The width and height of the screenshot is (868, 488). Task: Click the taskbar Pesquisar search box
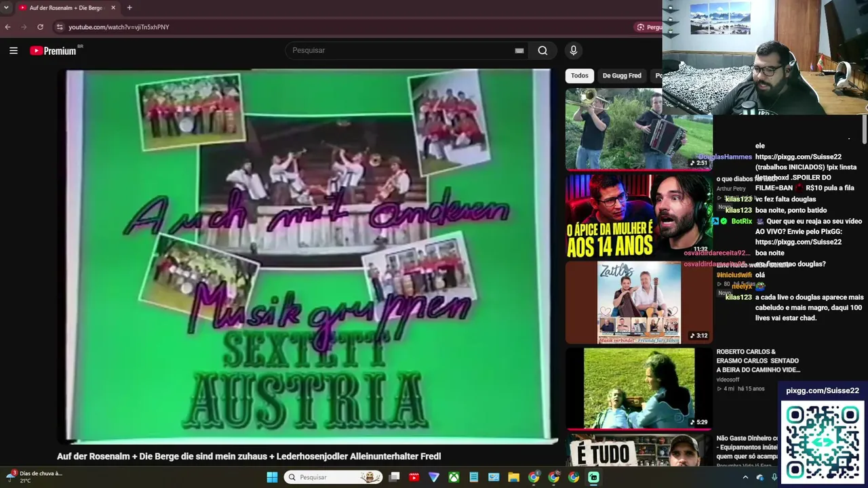click(x=332, y=477)
